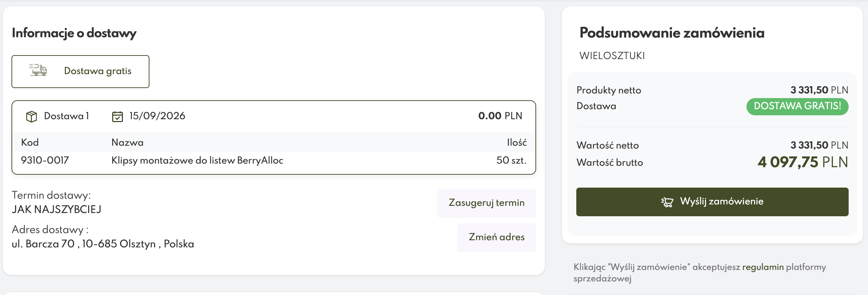Click the Klipsy montażowe do listew BerryAlloc row

[274, 160]
